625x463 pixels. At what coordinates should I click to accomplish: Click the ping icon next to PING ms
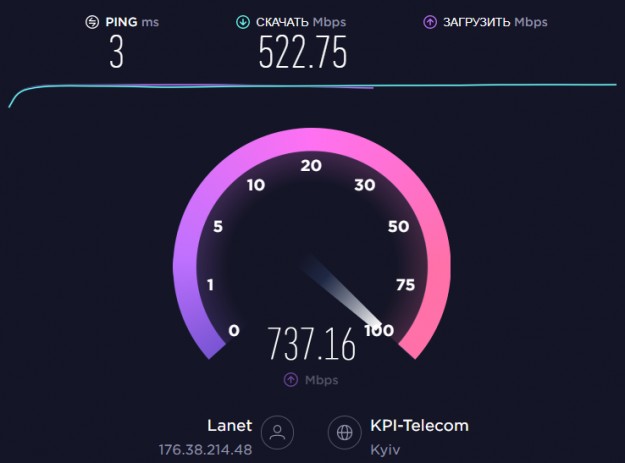tap(92, 22)
